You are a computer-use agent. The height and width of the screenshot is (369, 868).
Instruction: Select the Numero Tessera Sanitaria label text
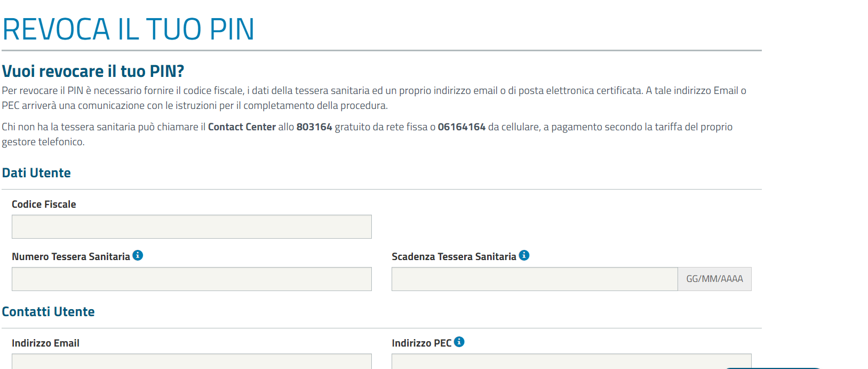click(71, 257)
